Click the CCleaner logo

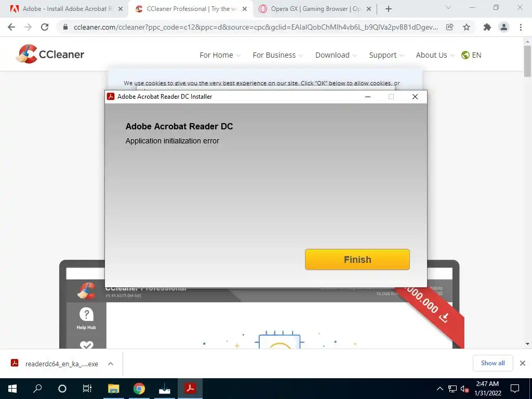50,54
